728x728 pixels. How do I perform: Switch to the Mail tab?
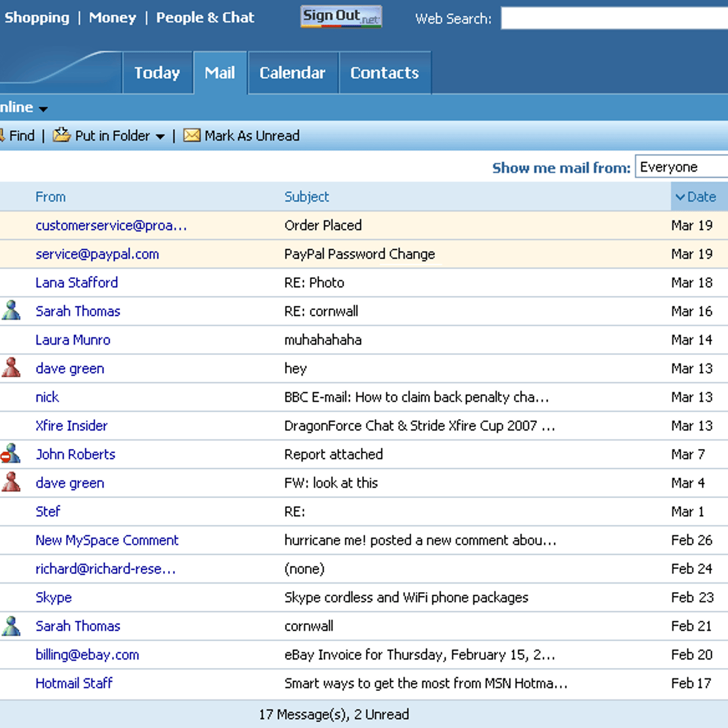point(220,73)
